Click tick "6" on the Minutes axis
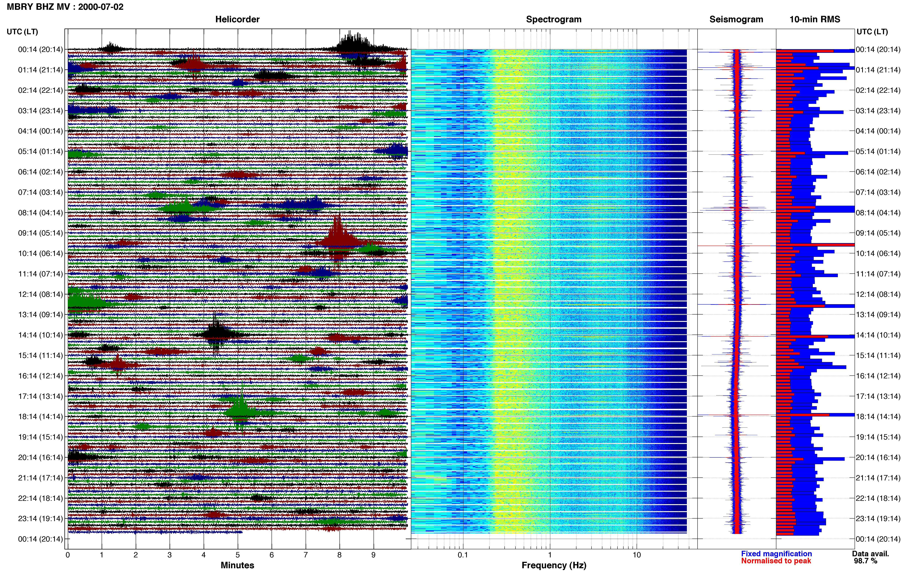924x578 pixels. [272, 555]
